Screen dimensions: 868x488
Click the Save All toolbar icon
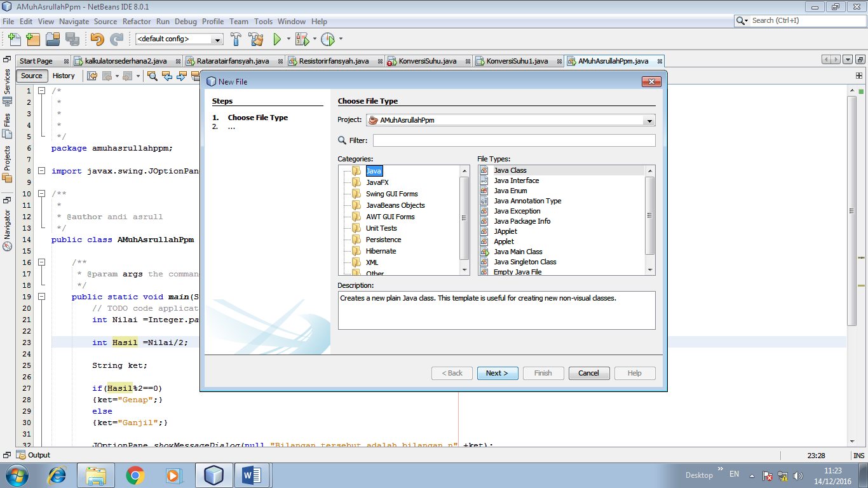coord(72,39)
